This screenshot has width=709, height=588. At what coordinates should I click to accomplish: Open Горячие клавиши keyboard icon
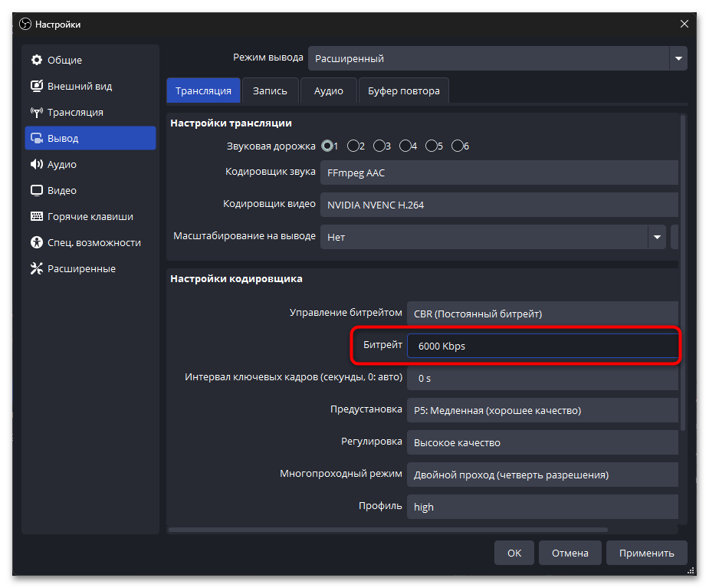click(36, 217)
